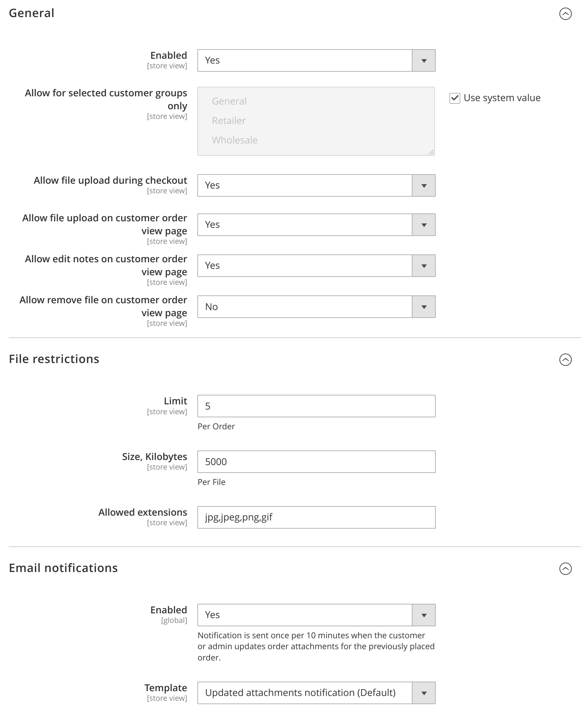This screenshot has height=711, width=588.
Task: Open the Template dropdown arrow
Action: (x=423, y=693)
